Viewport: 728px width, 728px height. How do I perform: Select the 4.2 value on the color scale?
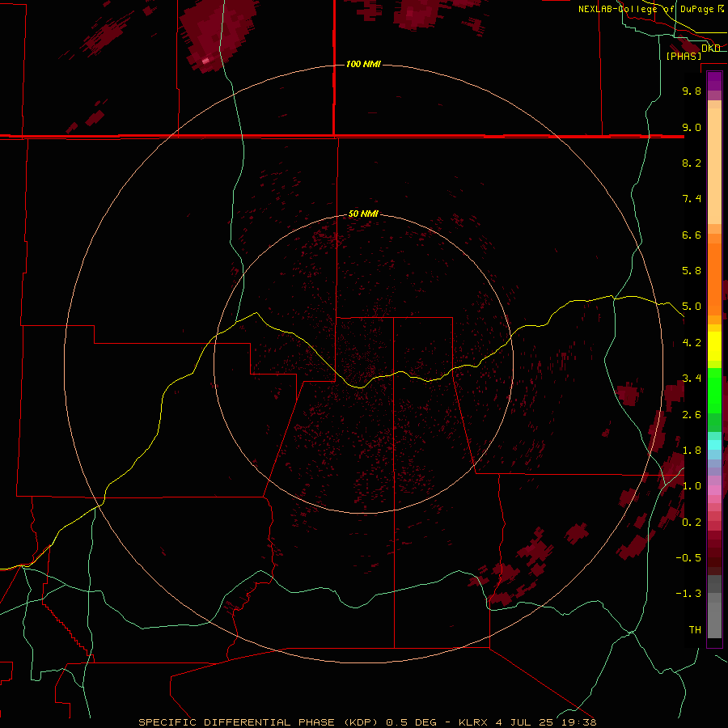tap(692, 343)
